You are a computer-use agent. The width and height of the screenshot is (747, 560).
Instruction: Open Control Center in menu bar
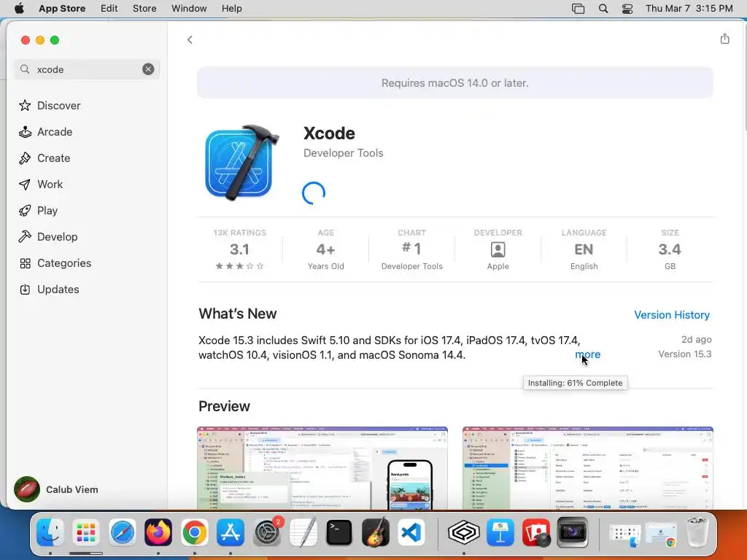click(627, 9)
